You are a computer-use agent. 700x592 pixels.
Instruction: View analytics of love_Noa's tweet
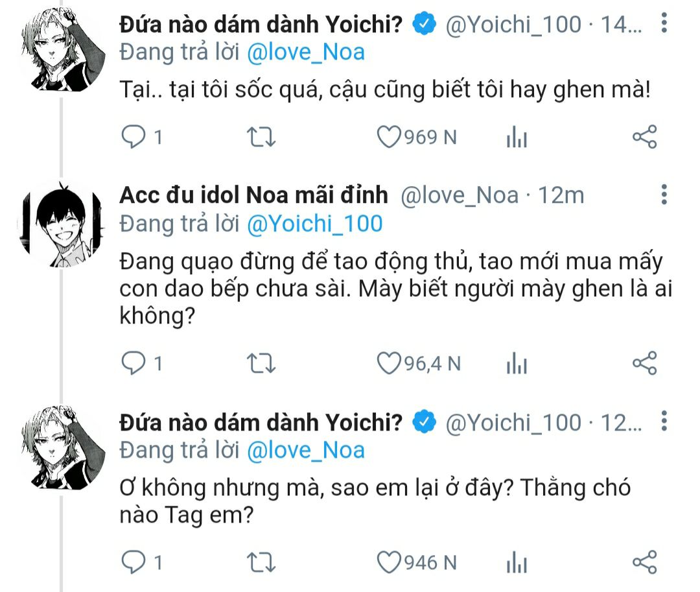point(517,364)
